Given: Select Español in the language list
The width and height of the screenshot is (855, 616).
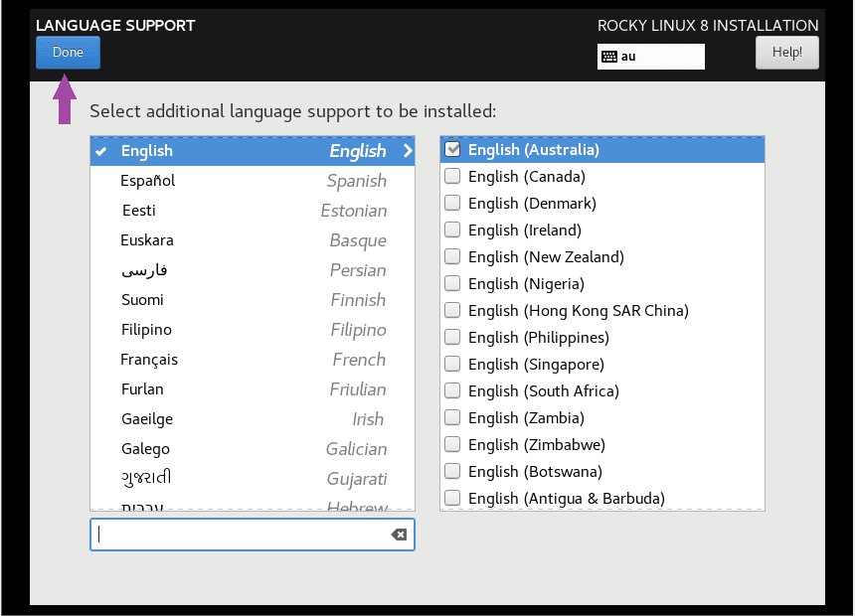Looking at the screenshot, I should point(253,181).
